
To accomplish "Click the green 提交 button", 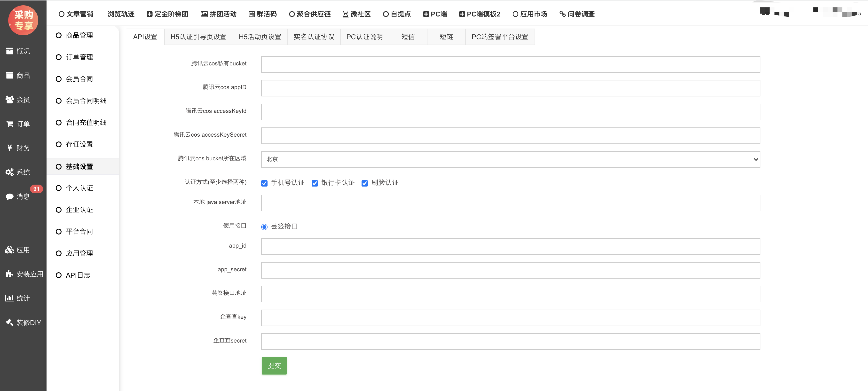I will pos(274,366).
